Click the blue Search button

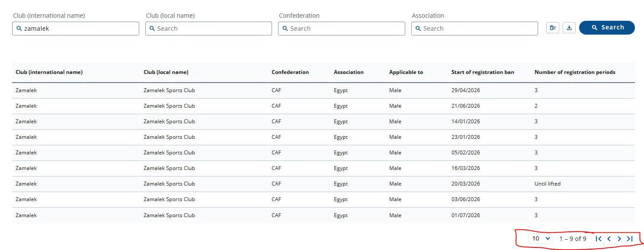click(x=607, y=28)
